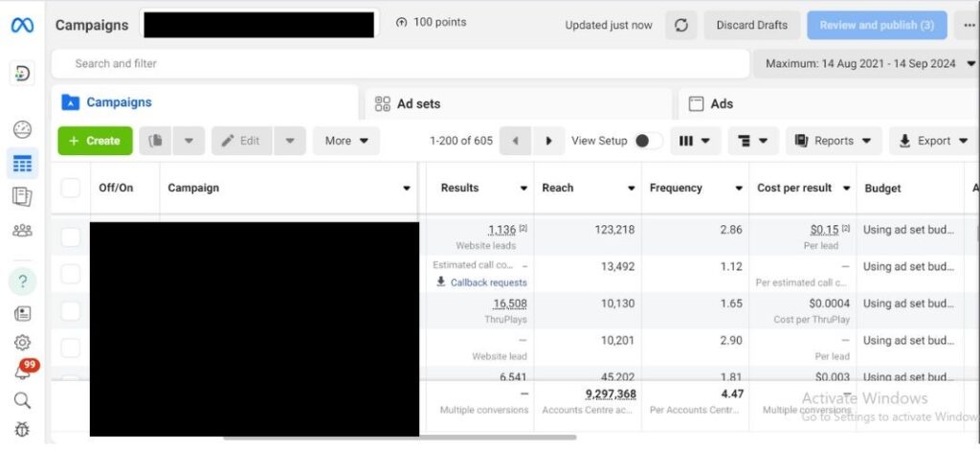Screen dimensions: 980x451
Task: Open the Reports dropdown
Action: click(834, 141)
